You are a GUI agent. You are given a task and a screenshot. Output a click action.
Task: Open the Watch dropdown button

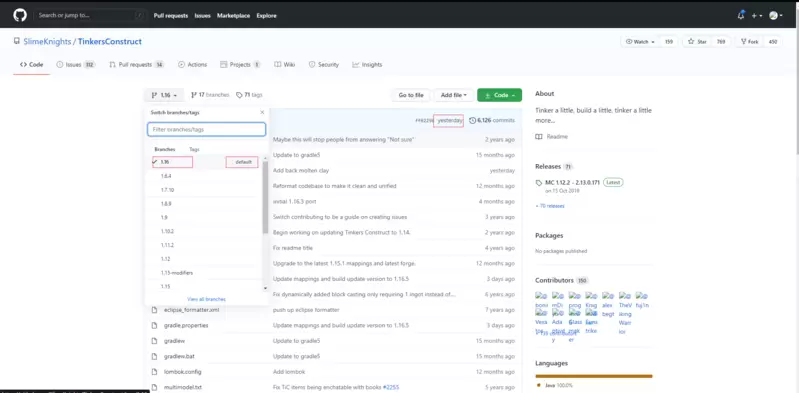640,42
